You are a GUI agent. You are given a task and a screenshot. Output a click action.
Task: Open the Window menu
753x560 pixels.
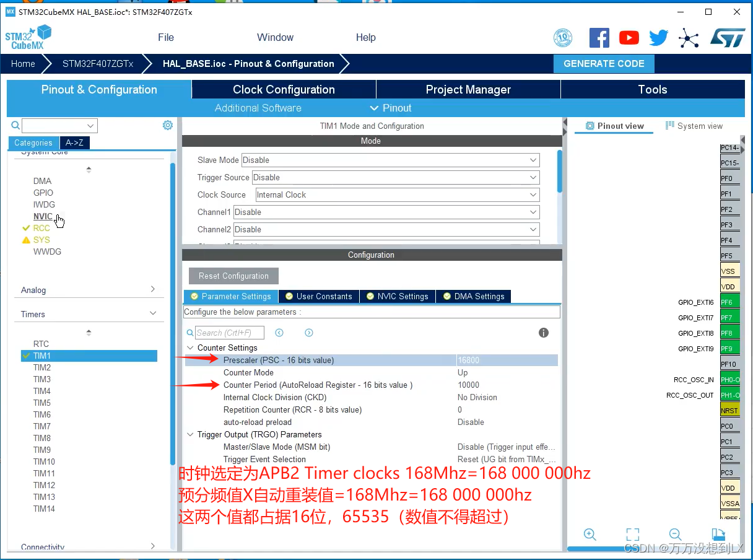click(x=276, y=37)
